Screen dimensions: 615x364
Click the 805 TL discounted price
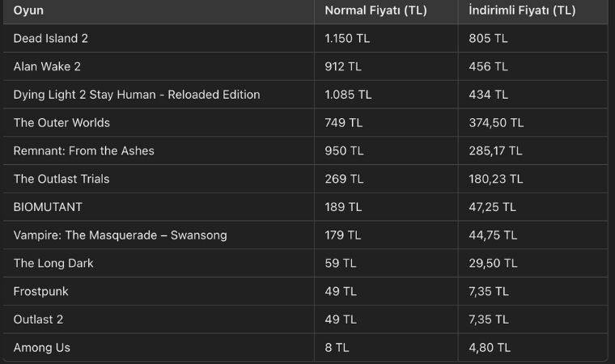pyautogui.click(x=488, y=38)
